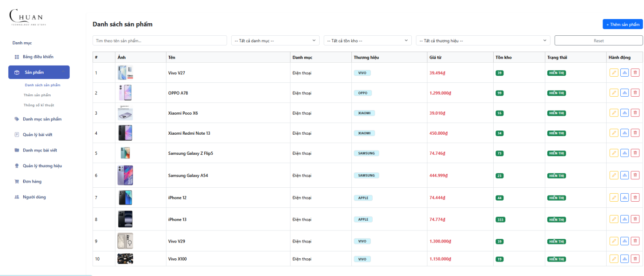This screenshot has height=276, width=644.
Task: Open Quản lý thương hiệu in the sidebar
Action: click(42, 166)
